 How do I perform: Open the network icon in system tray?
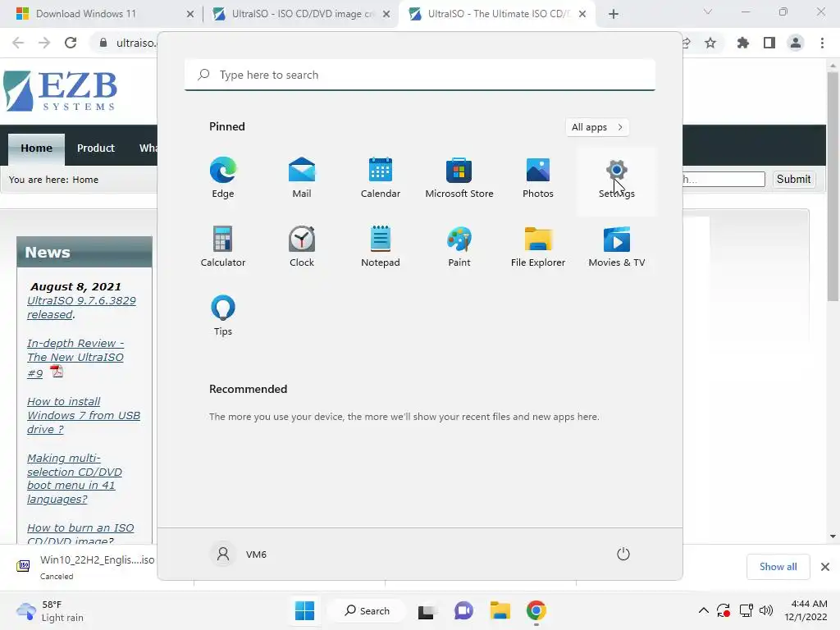[x=746, y=610]
